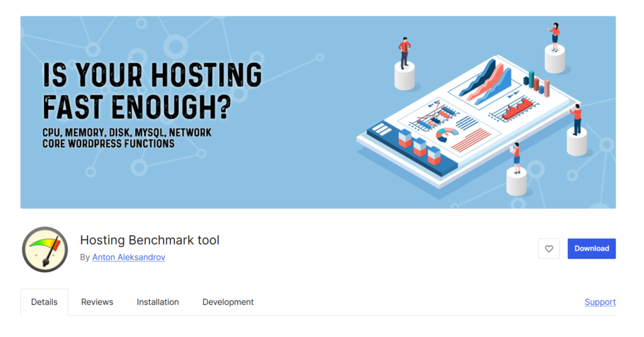Image resolution: width=644 pixels, height=337 pixels.
Task: Click the man standing on the top-left cylinder
Action: coord(404,53)
